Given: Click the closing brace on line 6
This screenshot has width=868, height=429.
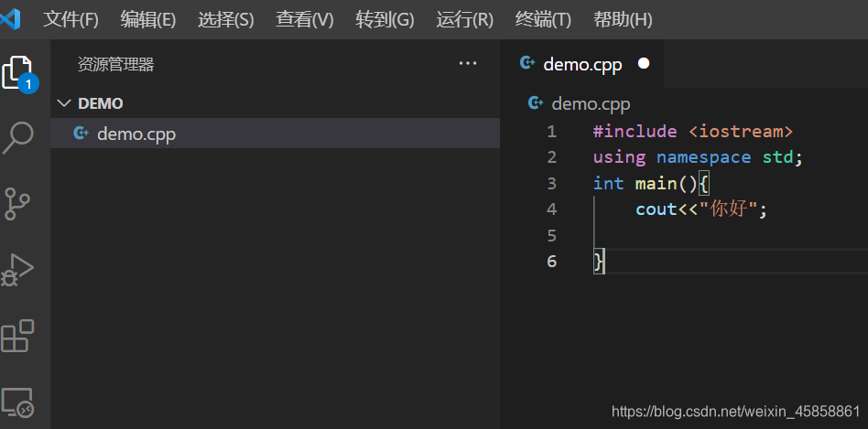Looking at the screenshot, I should pyautogui.click(x=599, y=261).
